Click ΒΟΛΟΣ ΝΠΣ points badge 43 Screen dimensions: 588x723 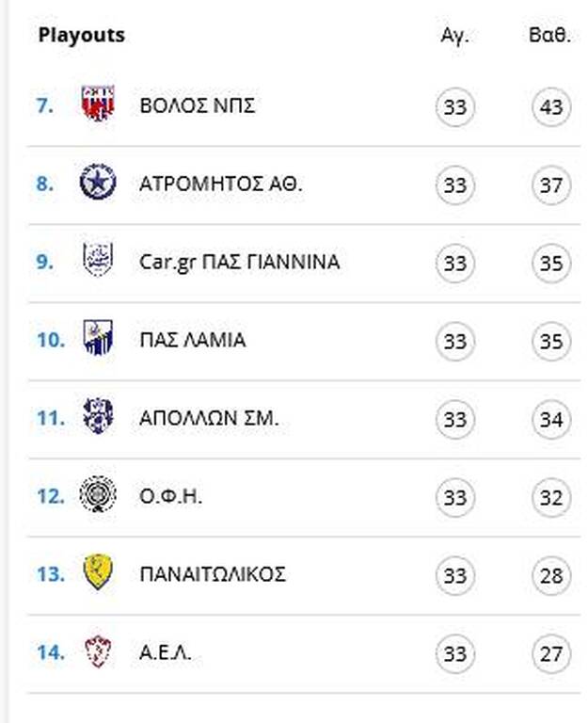pos(551,107)
